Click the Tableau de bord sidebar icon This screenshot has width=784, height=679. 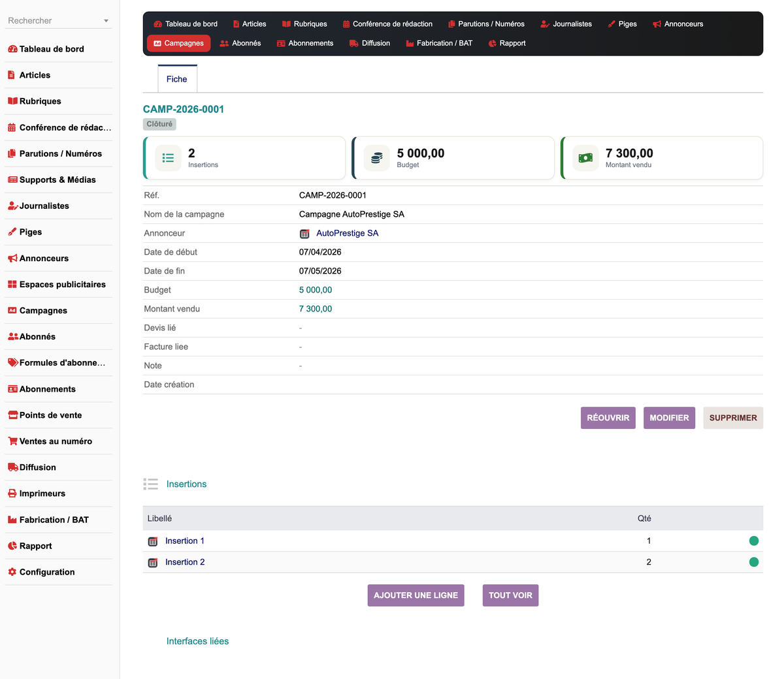12,49
